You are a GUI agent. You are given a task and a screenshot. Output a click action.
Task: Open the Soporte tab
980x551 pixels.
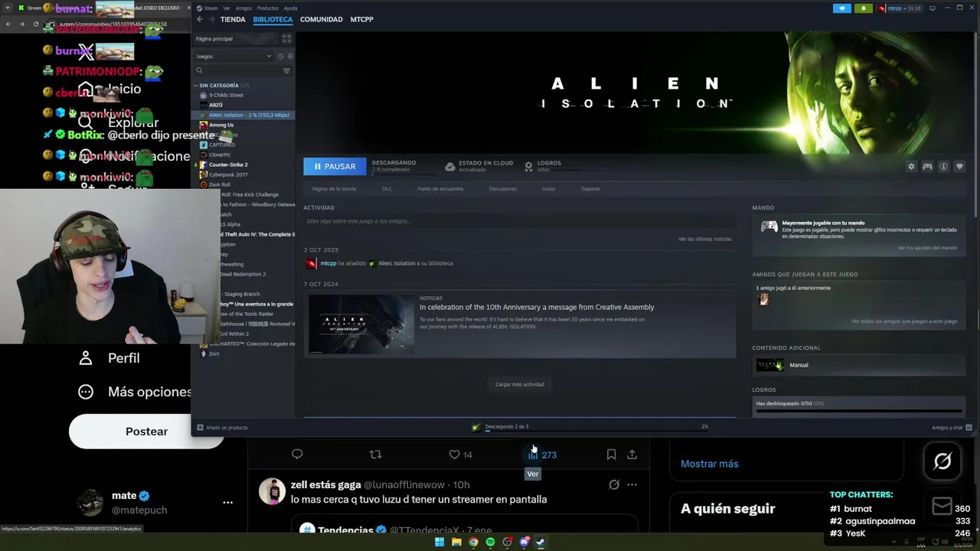pyautogui.click(x=590, y=189)
